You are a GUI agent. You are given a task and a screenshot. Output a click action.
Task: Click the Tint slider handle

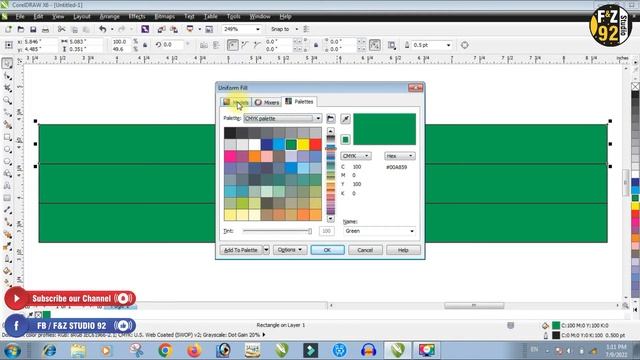(310, 231)
